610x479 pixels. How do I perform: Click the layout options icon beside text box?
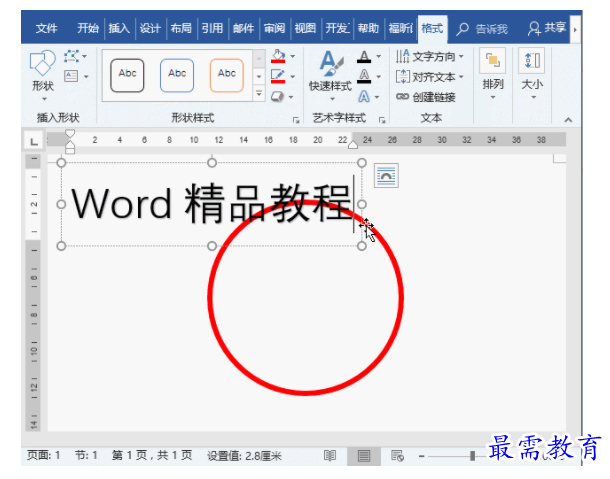click(x=386, y=175)
